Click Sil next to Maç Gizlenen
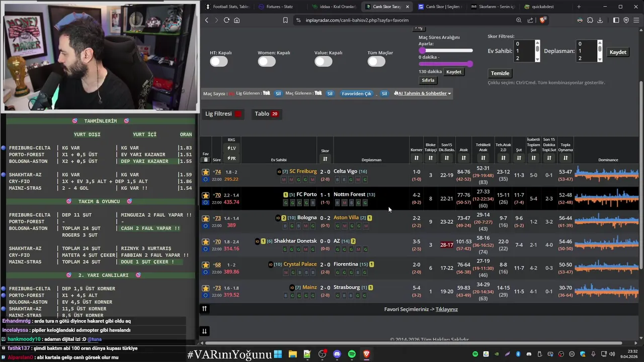Image resolution: width=644 pixels, height=362 pixels. [330, 94]
